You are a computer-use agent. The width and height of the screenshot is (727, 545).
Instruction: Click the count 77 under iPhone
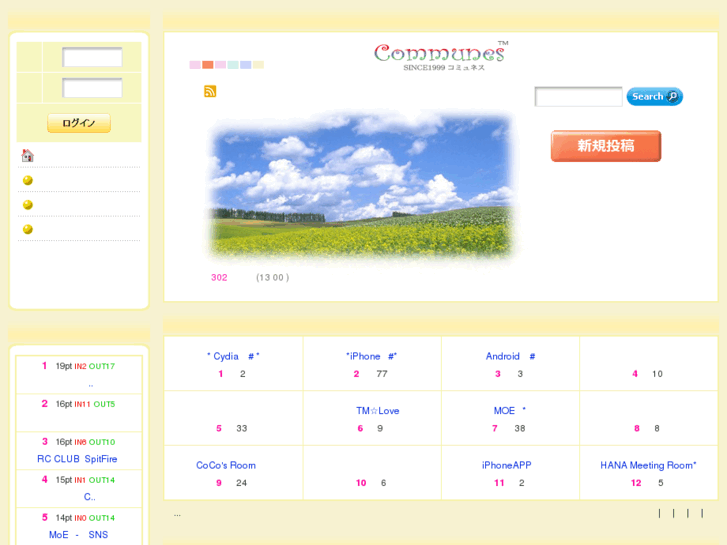(382, 374)
